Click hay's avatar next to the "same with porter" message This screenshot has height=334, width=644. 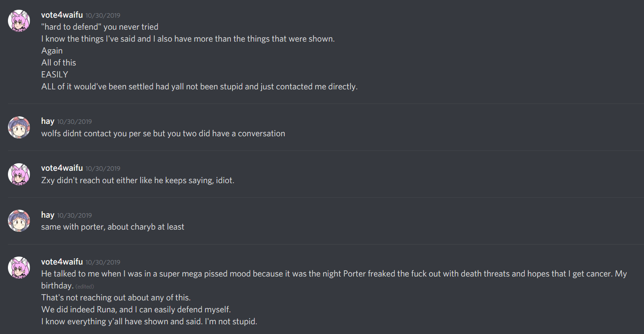(x=19, y=221)
